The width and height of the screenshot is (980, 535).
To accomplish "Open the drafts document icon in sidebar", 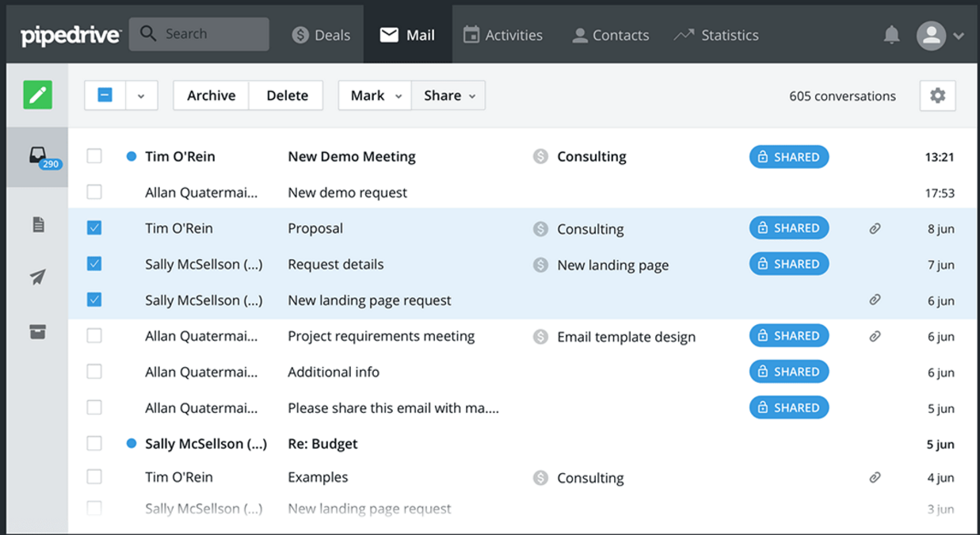I will [38, 225].
